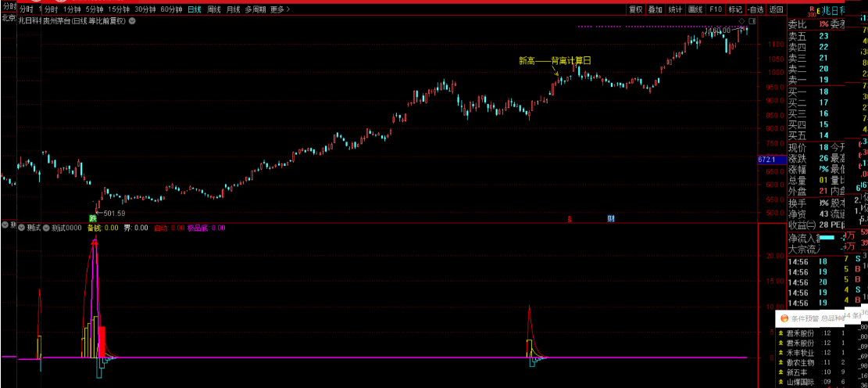Select the 月线 monthly chart tab
Viewport: 868px width, 388px height.
pos(233,9)
